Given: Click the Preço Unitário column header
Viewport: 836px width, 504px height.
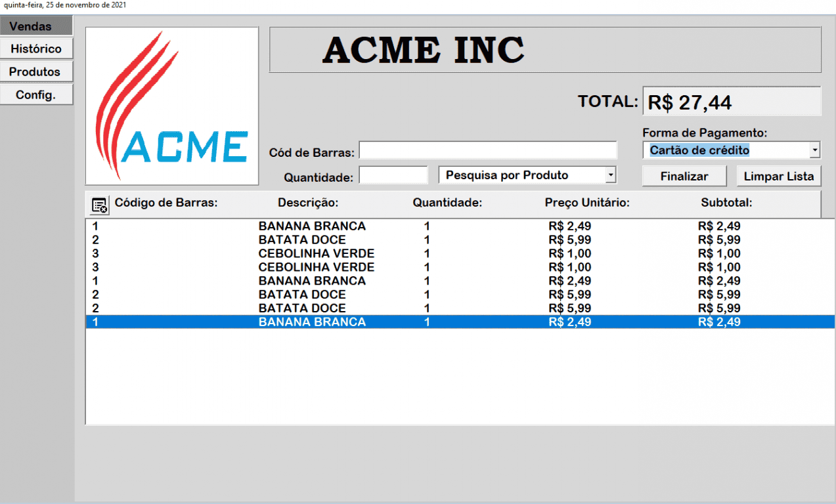Looking at the screenshot, I should point(587,203).
